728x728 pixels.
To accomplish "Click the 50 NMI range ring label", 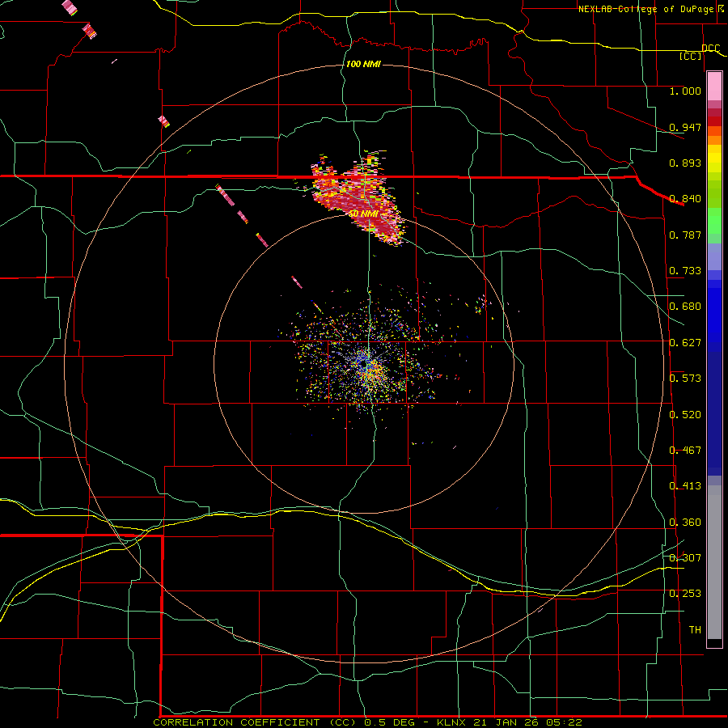I will 363,214.
